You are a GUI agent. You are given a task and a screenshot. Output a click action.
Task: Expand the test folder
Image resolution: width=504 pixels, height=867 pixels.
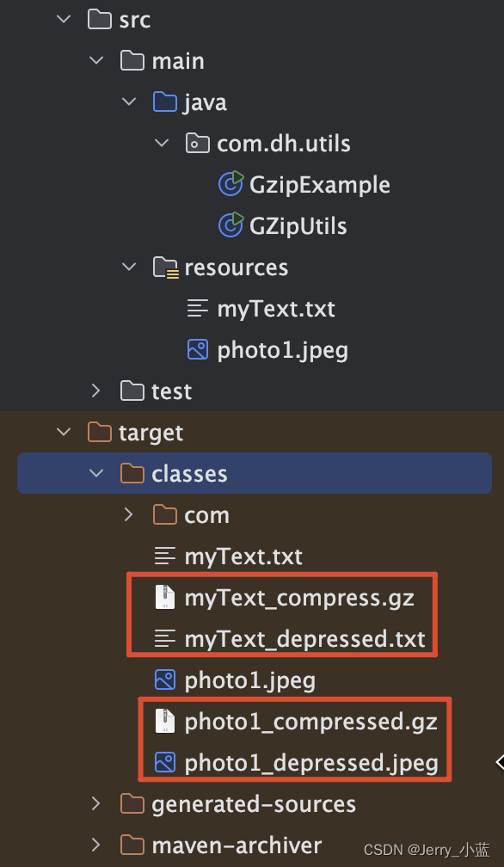click(x=95, y=390)
